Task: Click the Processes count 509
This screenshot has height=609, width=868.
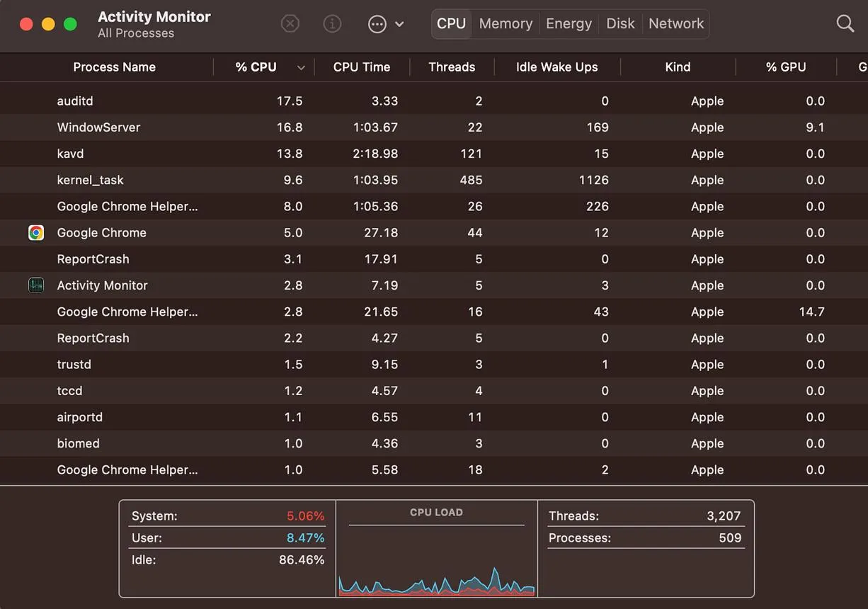Action: [x=730, y=538]
